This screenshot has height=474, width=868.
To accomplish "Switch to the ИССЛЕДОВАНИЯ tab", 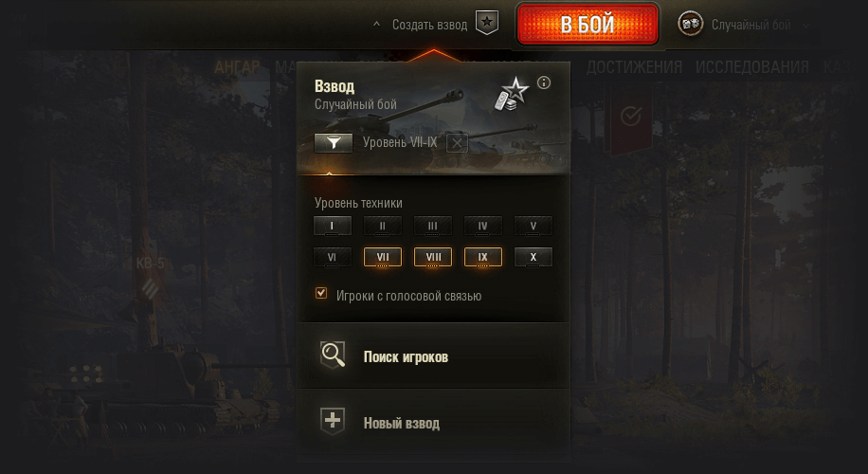I will 752,67.
